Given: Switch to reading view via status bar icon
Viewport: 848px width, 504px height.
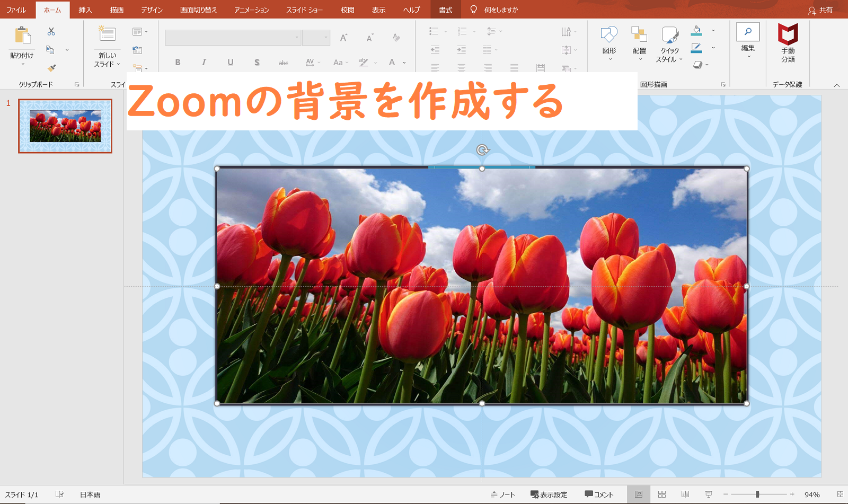Looking at the screenshot, I should point(685,494).
